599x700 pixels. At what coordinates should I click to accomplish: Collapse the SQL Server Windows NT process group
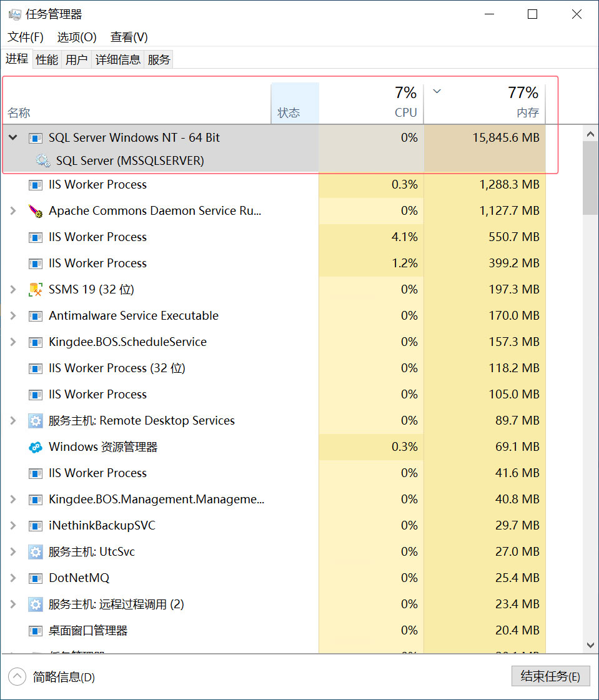13,137
